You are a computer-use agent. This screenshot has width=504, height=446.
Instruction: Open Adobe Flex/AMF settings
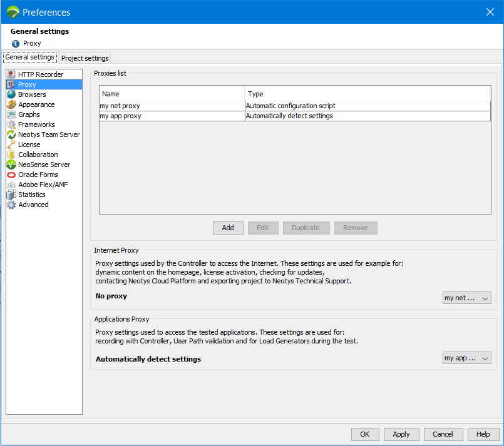43,185
